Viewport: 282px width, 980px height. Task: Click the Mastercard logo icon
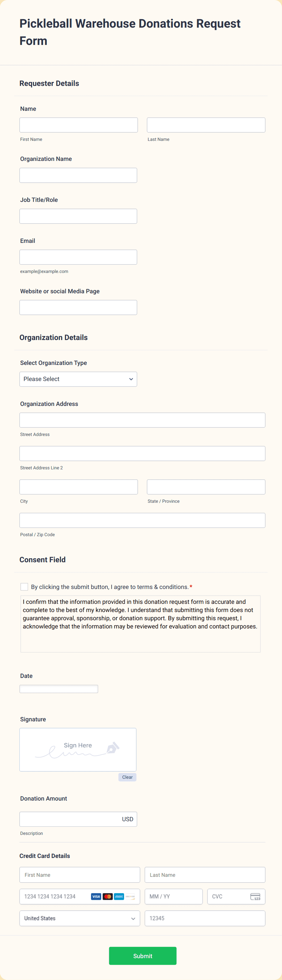pyautogui.click(x=108, y=897)
